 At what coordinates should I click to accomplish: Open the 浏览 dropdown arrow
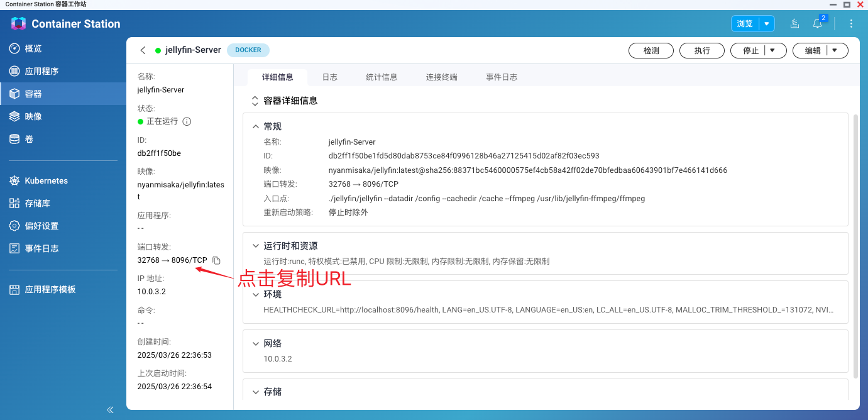click(767, 24)
